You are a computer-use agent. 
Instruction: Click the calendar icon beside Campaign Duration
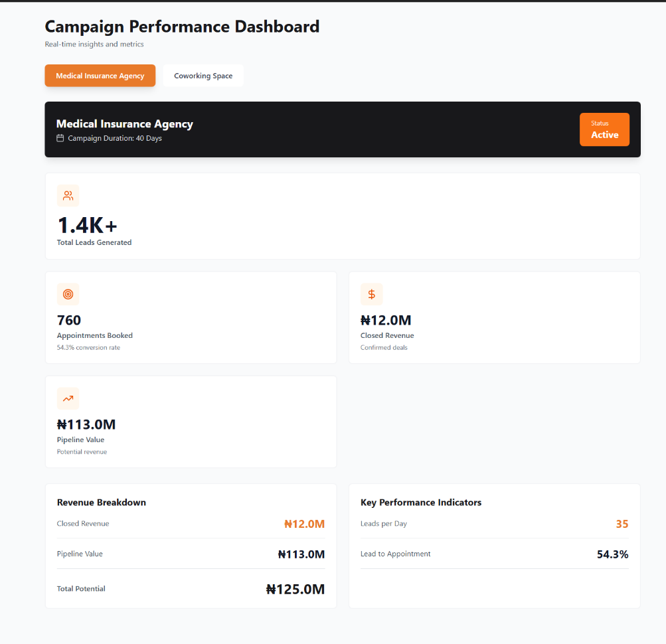[60, 138]
